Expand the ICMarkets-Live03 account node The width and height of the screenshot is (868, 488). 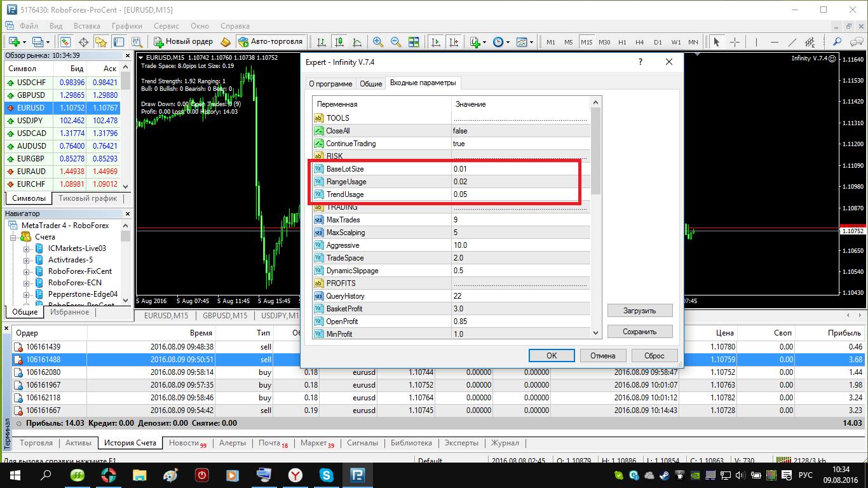click(x=27, y=248)
